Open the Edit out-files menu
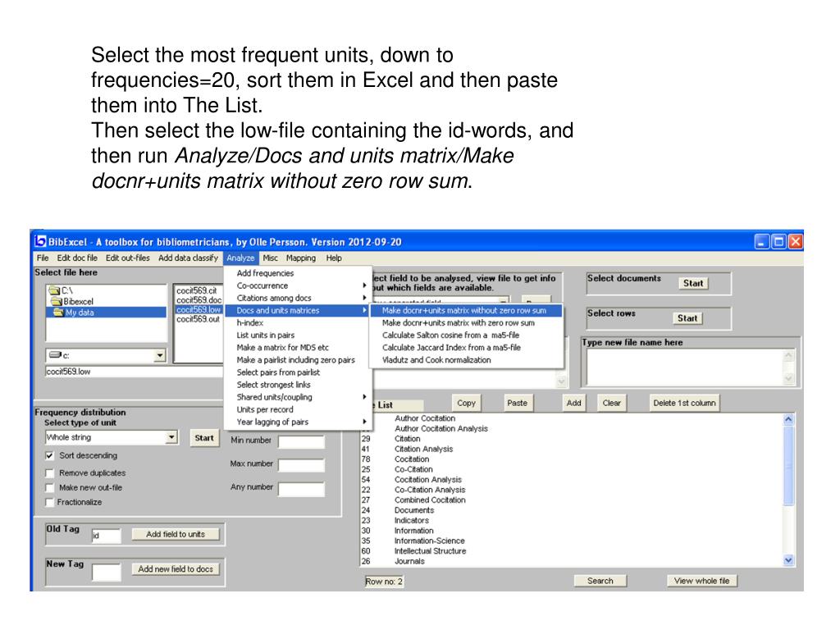Viewport: 840px width, 630px height. tap(127, 258)
